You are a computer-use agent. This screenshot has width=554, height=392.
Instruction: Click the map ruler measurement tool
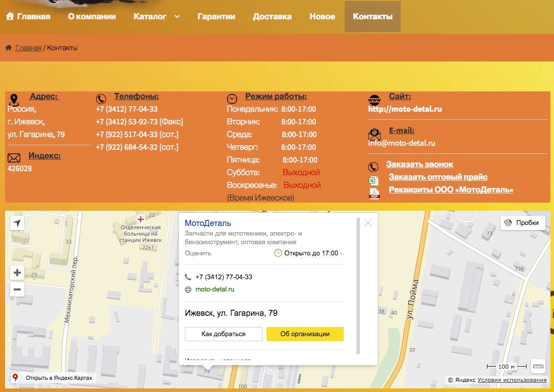[x=538, y=366]
